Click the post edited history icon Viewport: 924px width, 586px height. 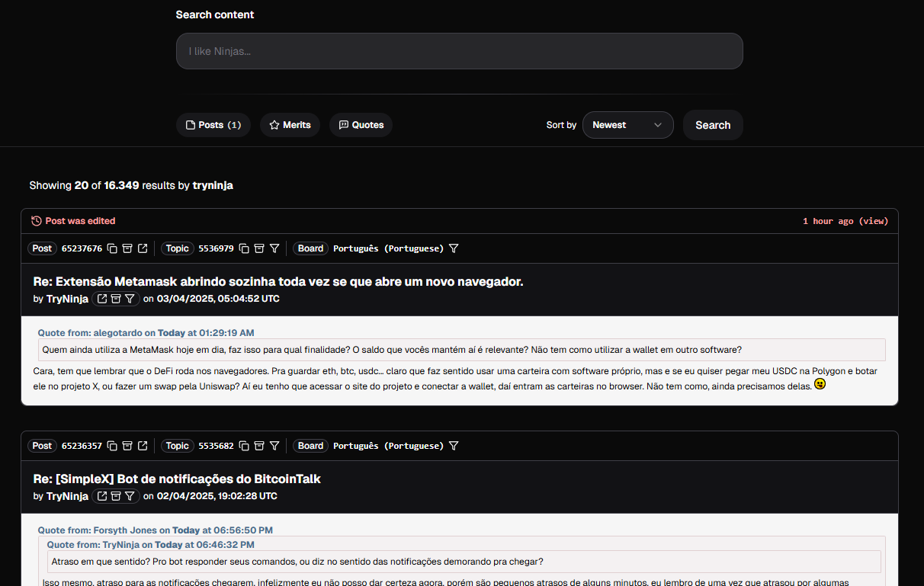pyautogui.click(x=37, y=221)
